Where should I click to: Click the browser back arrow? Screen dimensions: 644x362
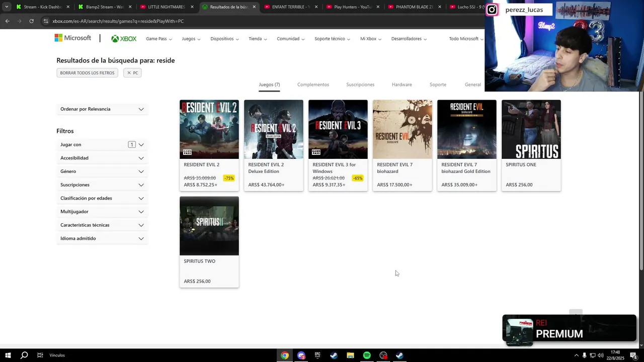click(x=7, y=21)
